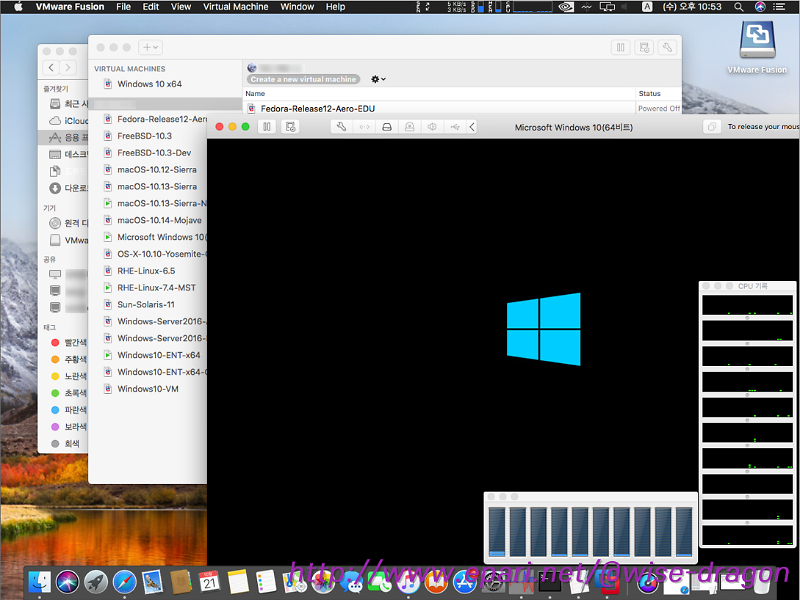Open VM settings wrench icon
Image resolution: width=800 pixels, height=600 pixels.
pyautogui.click(x=341, y=127)
